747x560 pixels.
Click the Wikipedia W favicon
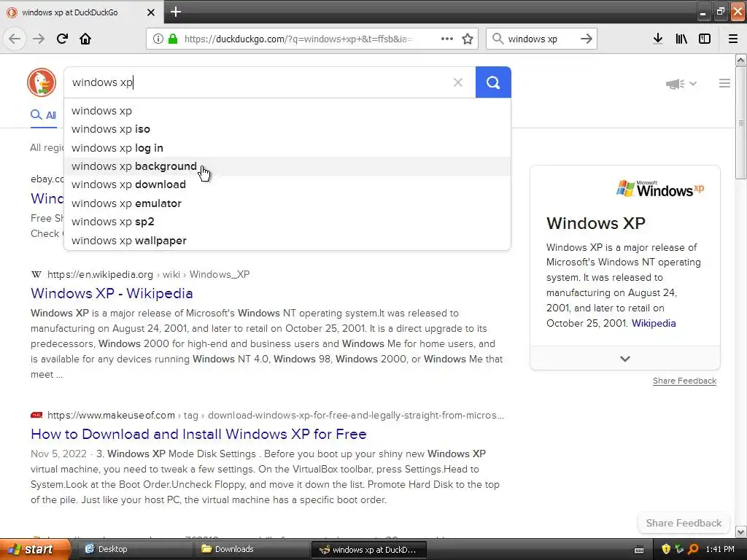pos(36,274)
